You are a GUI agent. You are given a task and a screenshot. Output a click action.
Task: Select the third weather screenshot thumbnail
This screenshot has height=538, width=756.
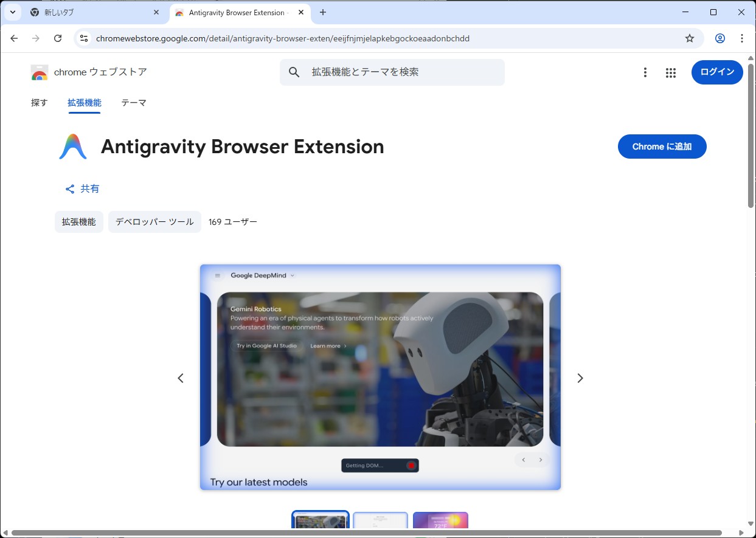[440, 520]
